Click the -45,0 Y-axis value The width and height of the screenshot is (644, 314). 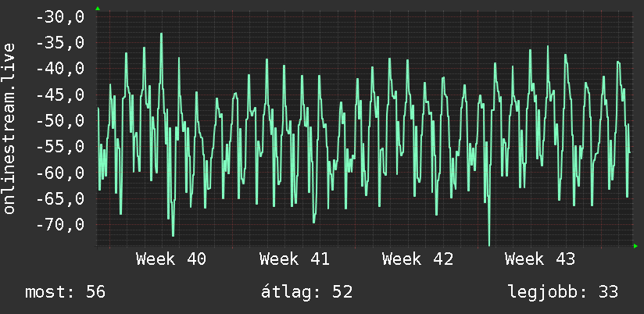point(60,95)
